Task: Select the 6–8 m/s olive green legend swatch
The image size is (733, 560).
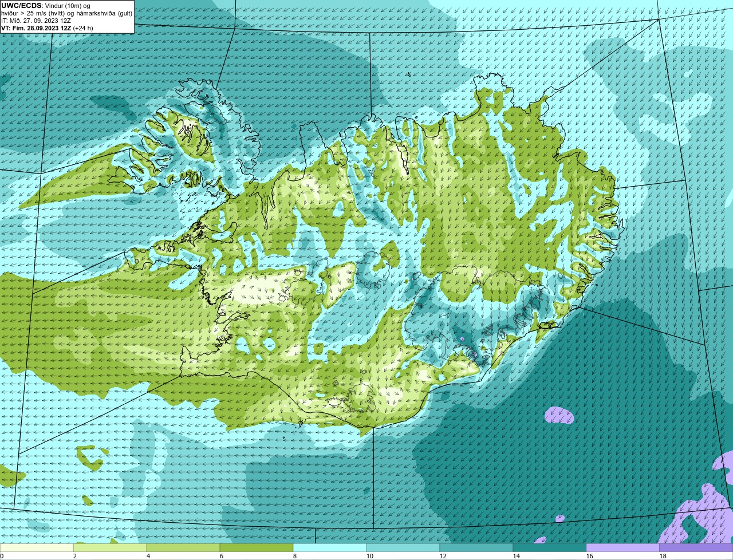Action: point(257,548)
